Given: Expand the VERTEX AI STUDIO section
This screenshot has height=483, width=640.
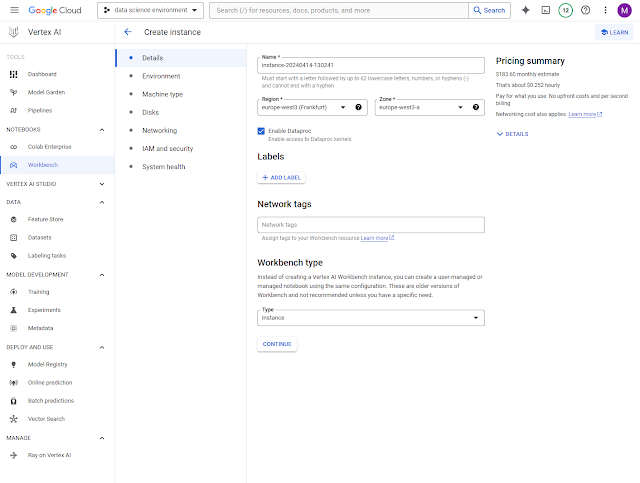Looking at the screenshot, I should point(102,184).
